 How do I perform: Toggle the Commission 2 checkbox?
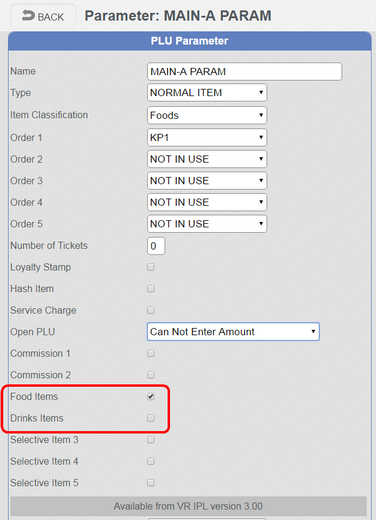click(x=151, y=375)
